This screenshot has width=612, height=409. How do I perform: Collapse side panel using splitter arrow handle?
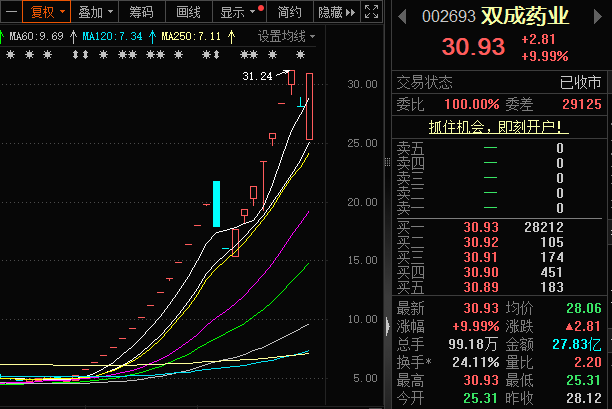(386, 323)
